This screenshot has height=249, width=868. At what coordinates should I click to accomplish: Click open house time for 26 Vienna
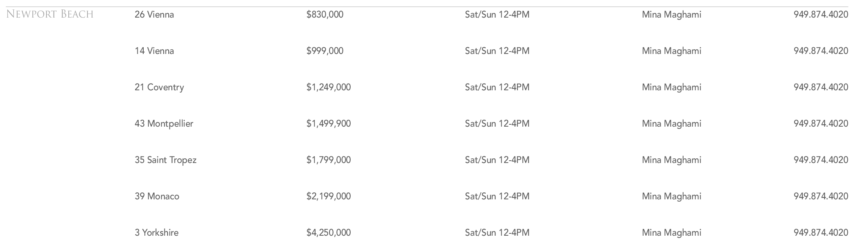point(497,15)
